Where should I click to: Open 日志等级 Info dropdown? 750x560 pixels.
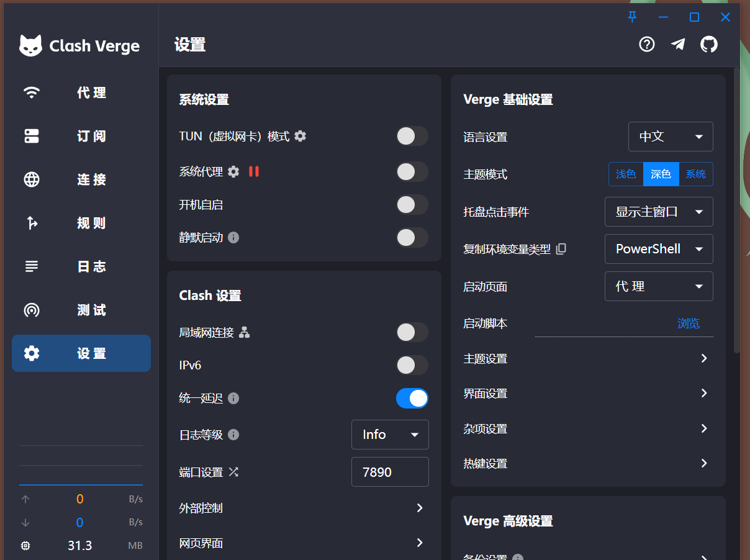[390, 435]
